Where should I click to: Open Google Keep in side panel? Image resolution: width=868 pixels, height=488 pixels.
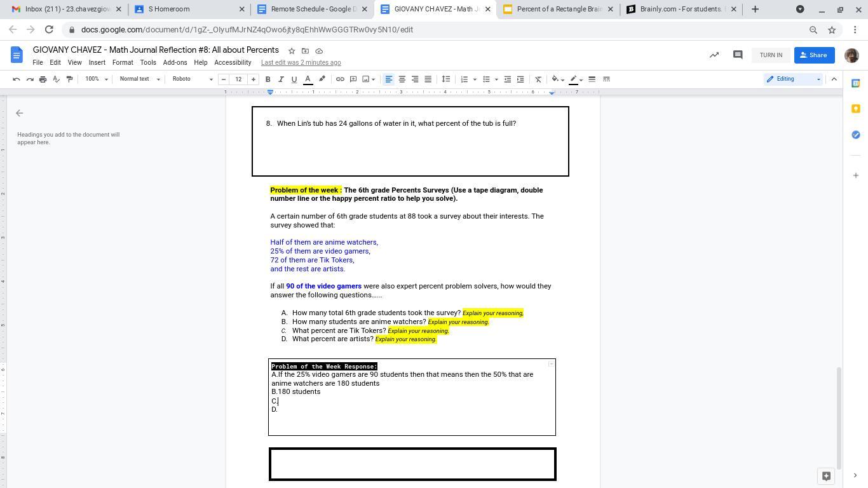tap(855, 109)
